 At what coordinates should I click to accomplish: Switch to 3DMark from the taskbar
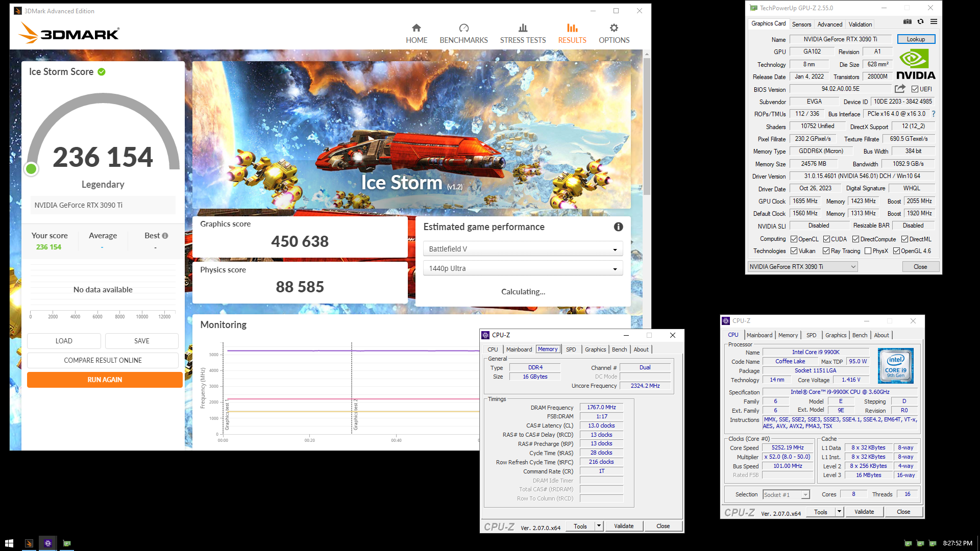[29, 543]
